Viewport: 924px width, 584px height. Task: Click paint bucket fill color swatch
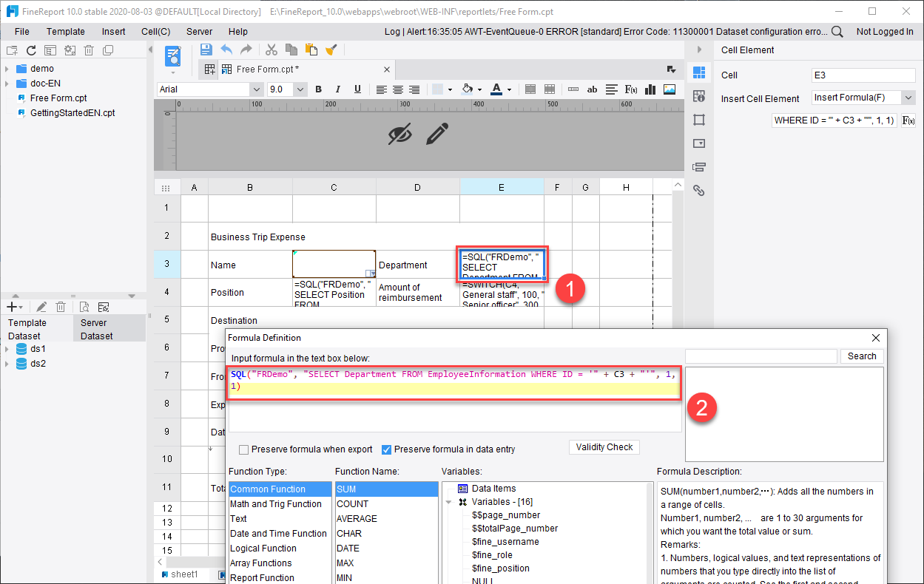coord(467,89)
